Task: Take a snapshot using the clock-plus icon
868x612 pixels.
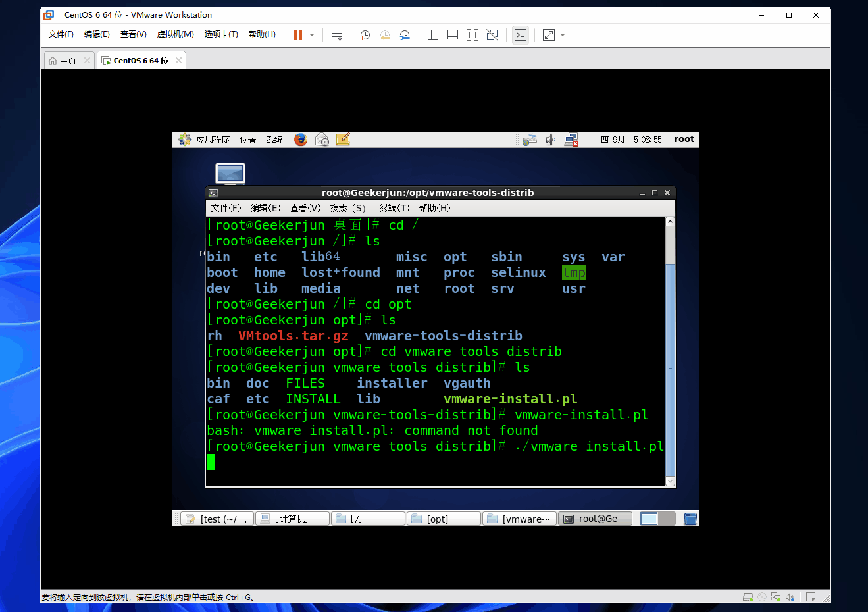Action: coord(365,35)
